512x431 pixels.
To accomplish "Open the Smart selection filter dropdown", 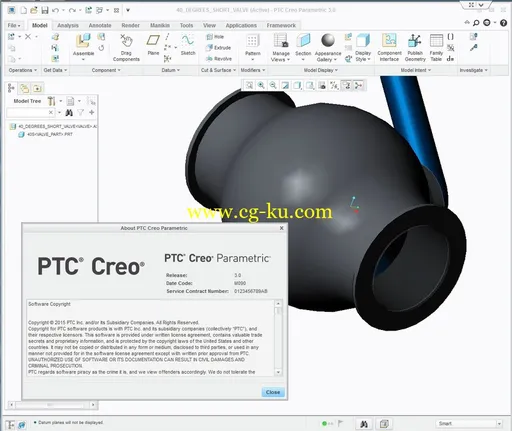I will 499,424.
